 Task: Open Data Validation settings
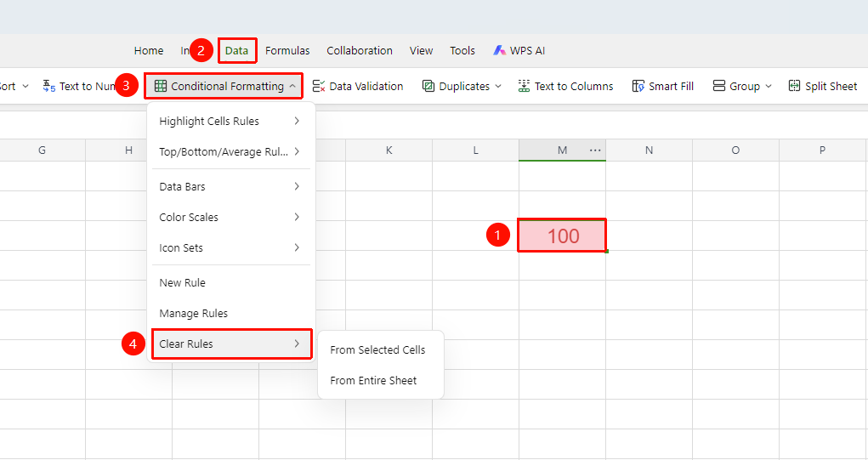[358, 87]
